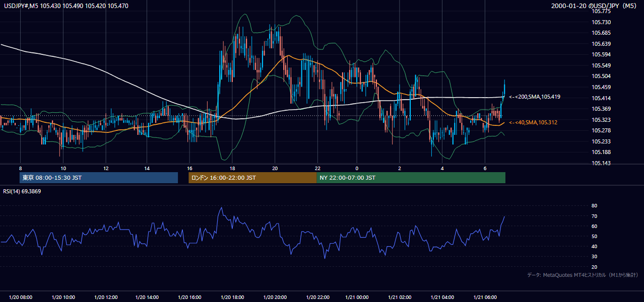Click the 40 SMA 105.312 label

533,122
